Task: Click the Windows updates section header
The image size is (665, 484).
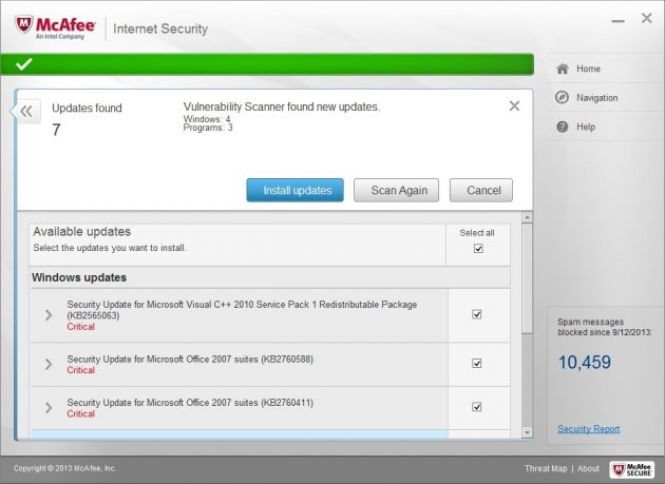Action: click(79, 277)
